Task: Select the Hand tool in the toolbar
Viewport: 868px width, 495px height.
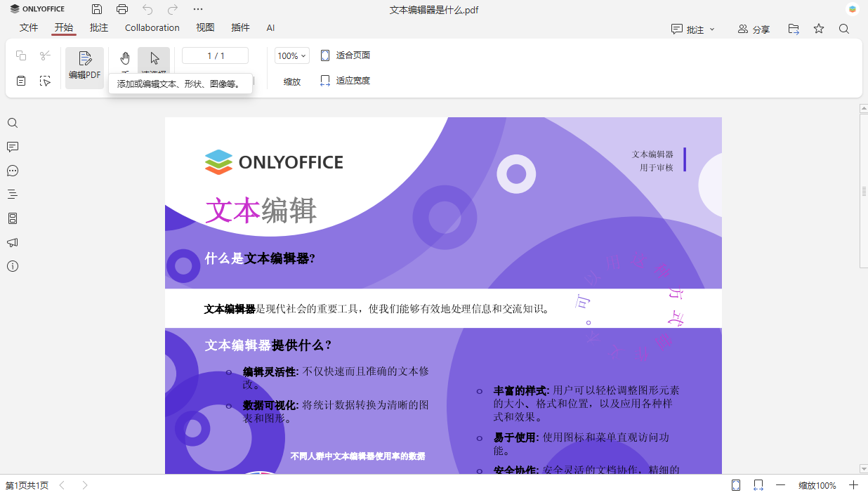Action: pos(125,58)
